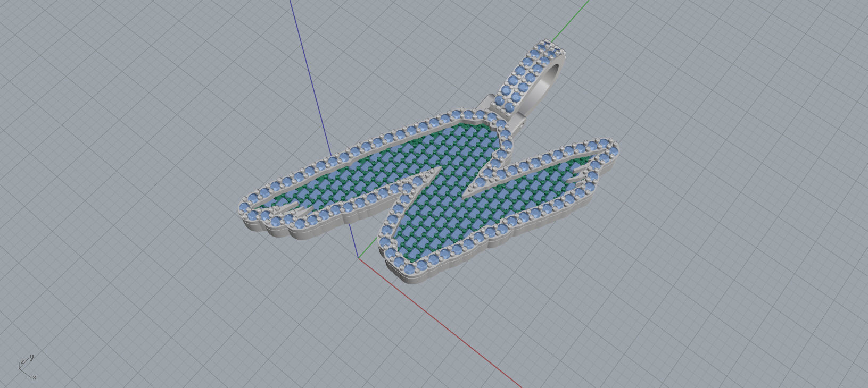
Task: Click the viewport origin where the axis lines meet
Action: 359,258
